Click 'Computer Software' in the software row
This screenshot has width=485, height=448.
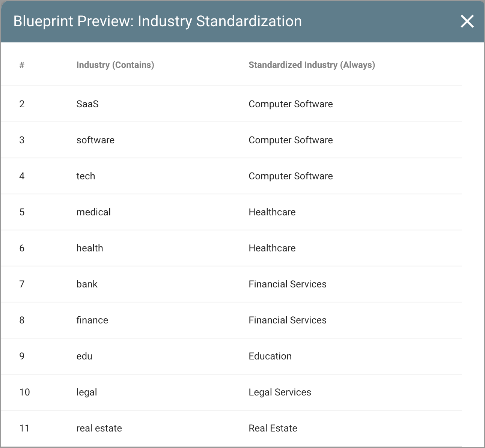(x=291, y=140)
